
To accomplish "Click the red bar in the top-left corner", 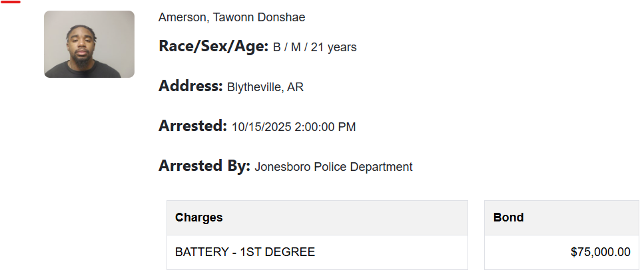I will coord(11,2).
